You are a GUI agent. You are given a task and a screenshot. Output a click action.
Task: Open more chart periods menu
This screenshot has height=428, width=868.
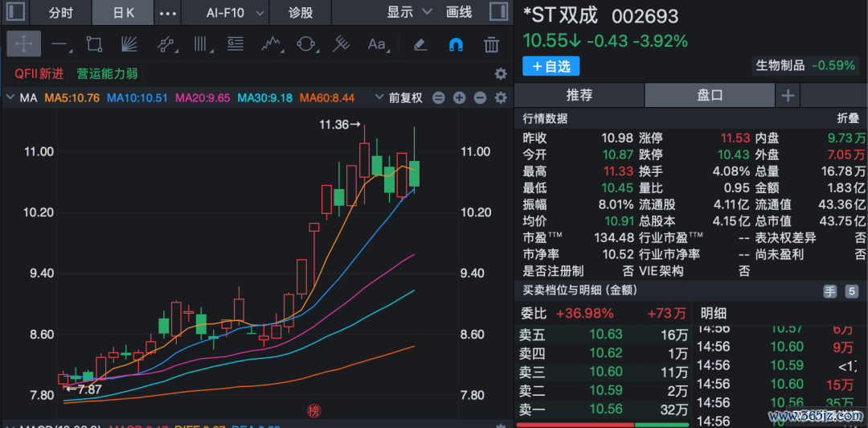tap(168, 13)
